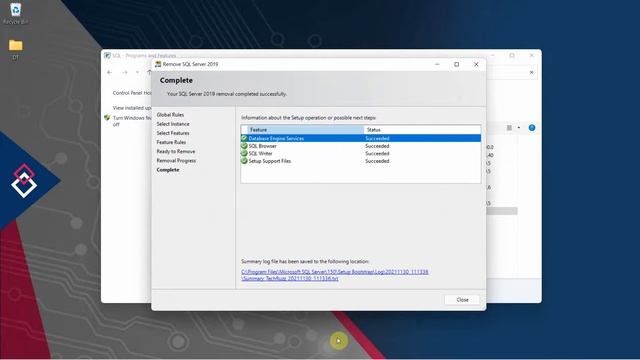
Task: Click Succeeded status for SQL Writer
Action: tap(377, 153)
